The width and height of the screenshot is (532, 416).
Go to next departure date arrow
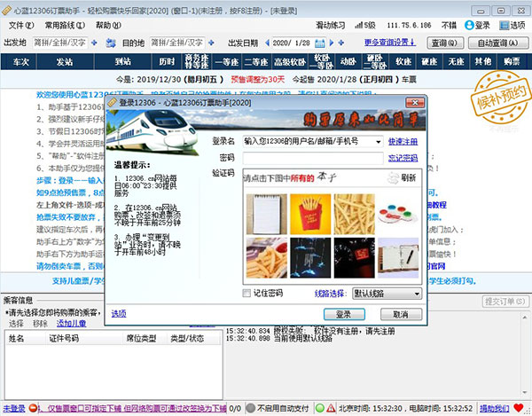pyautogui.click(x=332, y=43)
